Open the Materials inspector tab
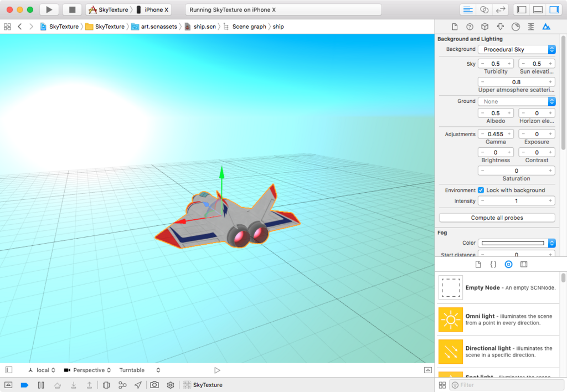This screenshot has width=567, height=392. [x=516, y=27]
